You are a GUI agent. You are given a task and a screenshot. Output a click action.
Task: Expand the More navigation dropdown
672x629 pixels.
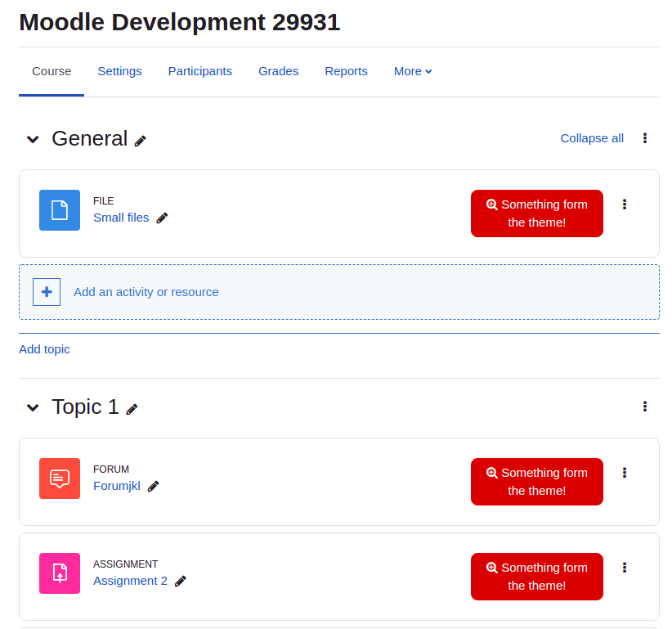pyautogui.click(x=413, y=71)
